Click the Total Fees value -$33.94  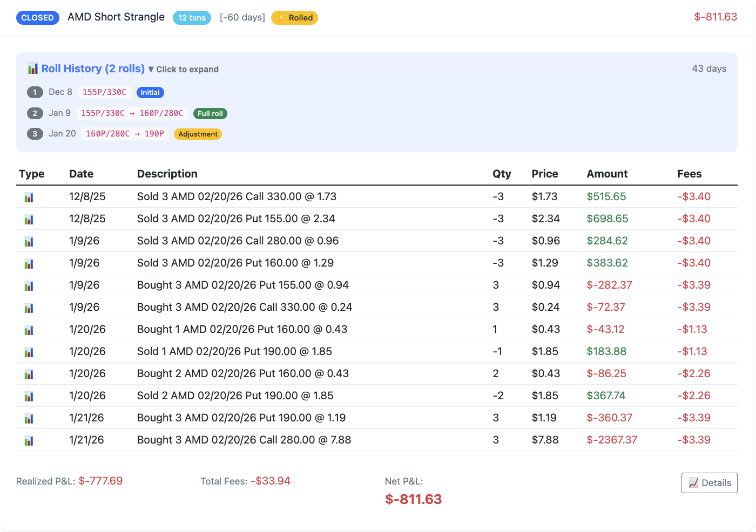click(x=271, y=481)
